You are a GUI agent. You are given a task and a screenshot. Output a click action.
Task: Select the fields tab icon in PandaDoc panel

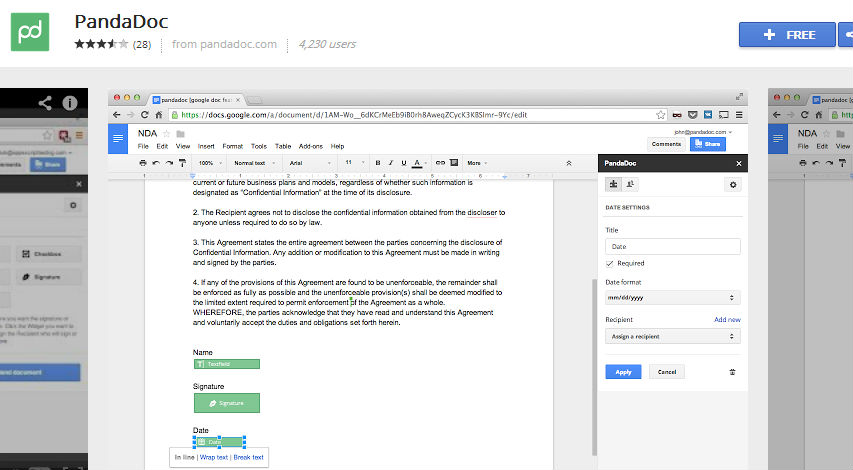(613, 184)
